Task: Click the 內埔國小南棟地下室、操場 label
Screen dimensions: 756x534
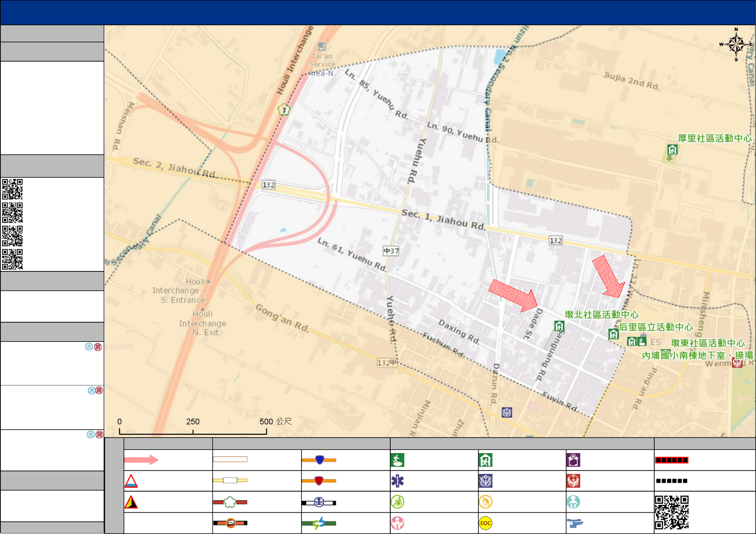Action: [697, 356]
